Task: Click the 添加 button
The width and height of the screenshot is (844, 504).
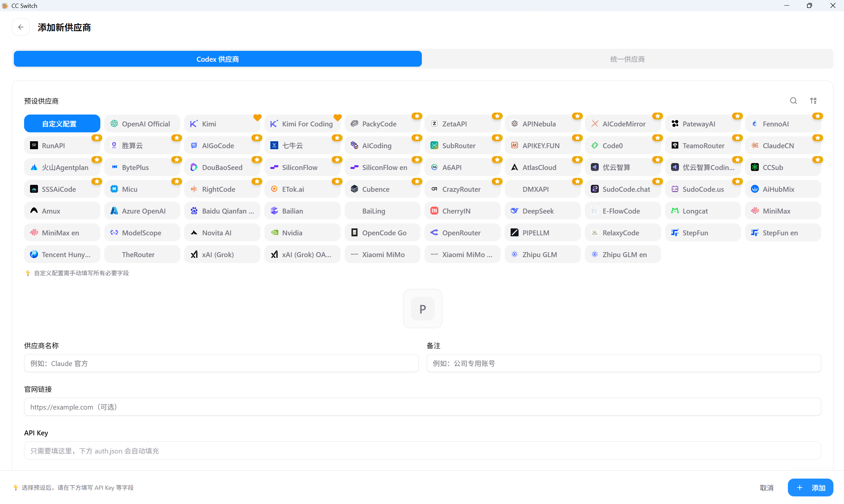Action: pos(811,488)
